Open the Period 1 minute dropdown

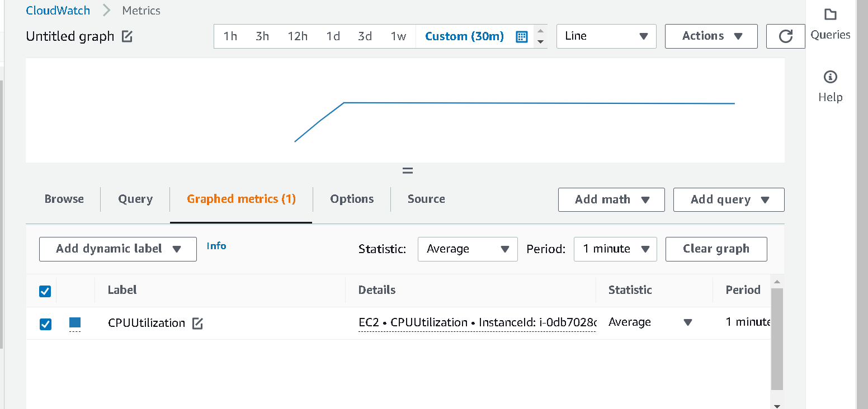[615, 249]
